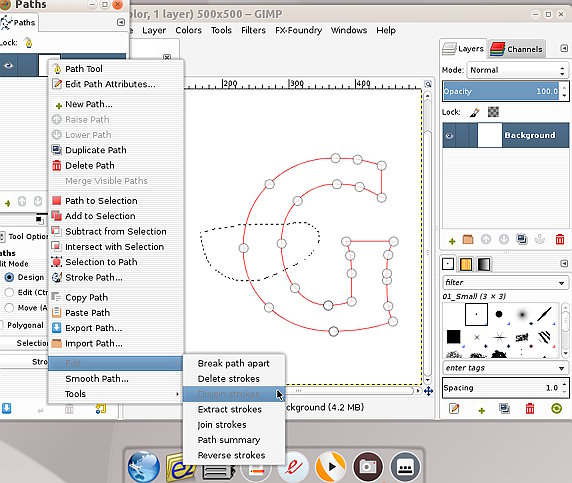
Task: Choose Path to Selection entry
Action: (x=116, y=201)
